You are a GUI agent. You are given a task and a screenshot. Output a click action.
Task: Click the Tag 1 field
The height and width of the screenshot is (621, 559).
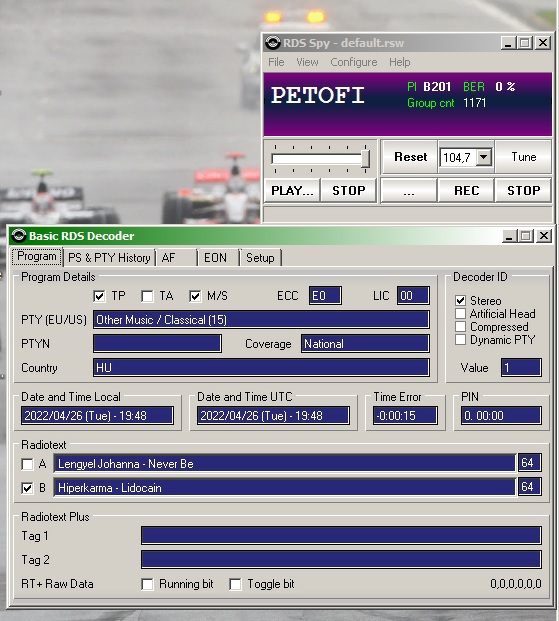(341, 535)
